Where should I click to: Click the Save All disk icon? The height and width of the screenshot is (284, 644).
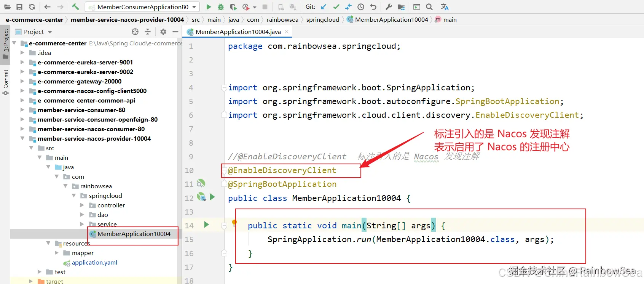point(19,7)
